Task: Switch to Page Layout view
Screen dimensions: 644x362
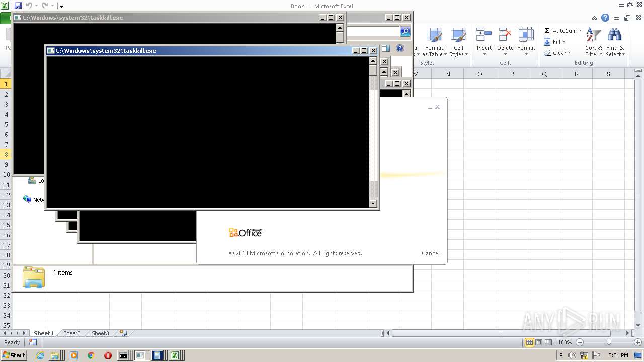Action: point(539,342)
